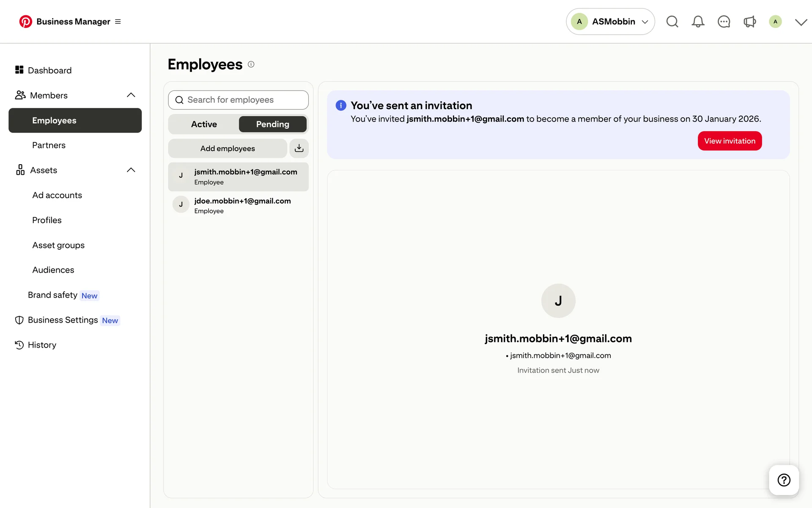
Task: Collapse the Assets section
Action: click(x=131, y=170)
